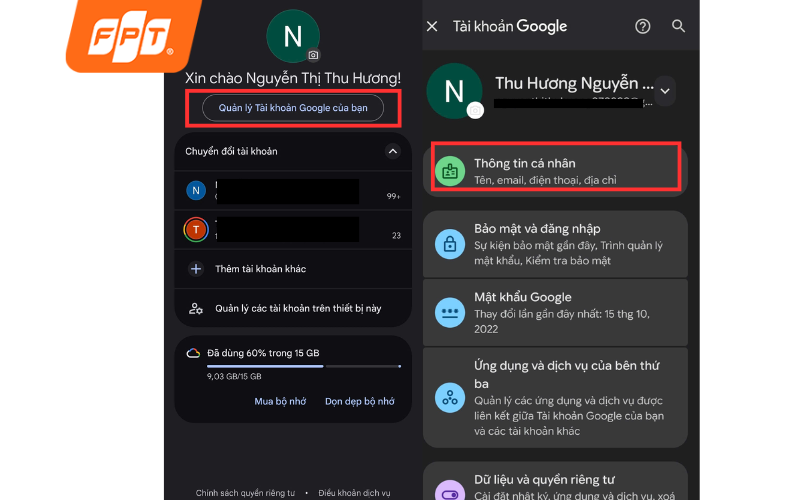Click the third-party apps circles icon
This screenshot has height=500, width=800.
[450, 397]
